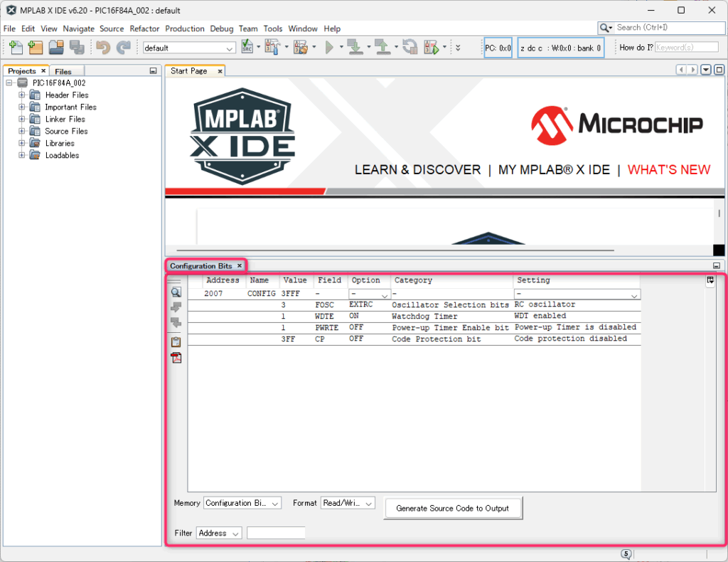This screenshot has height=562, width=728.
Task: Click Generate Source Code to Output button
Action: coord(453,508)
